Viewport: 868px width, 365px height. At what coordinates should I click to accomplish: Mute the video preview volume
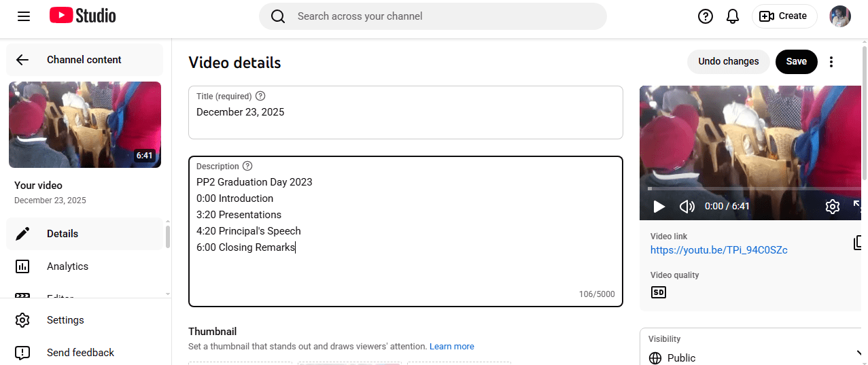click(687, 207)
